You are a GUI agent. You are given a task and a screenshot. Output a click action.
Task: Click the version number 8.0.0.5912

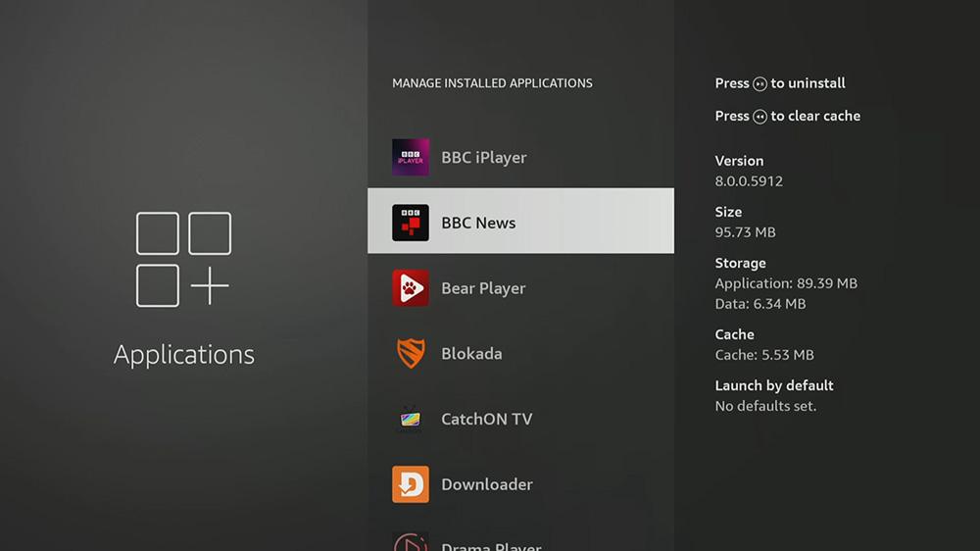(x=749, y=180)
